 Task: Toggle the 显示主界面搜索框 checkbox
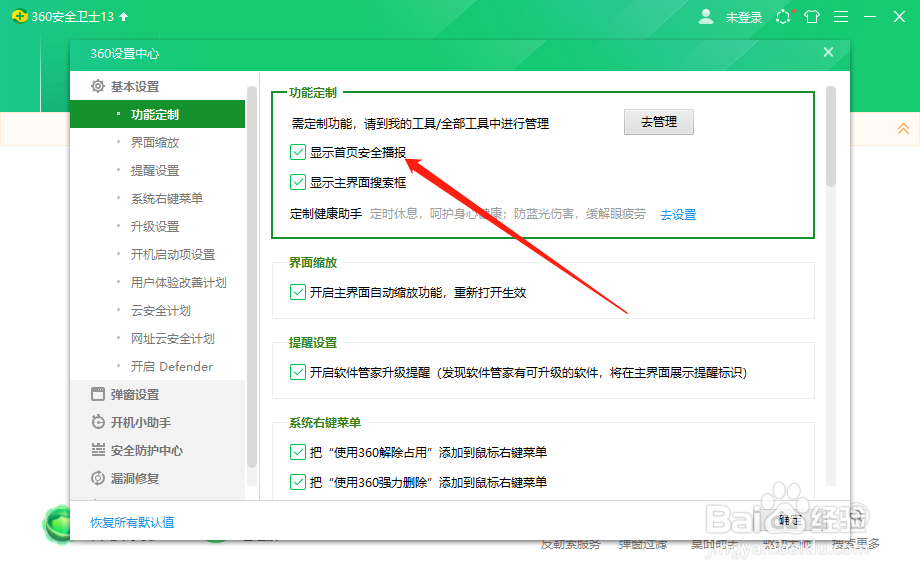(298, 182)
